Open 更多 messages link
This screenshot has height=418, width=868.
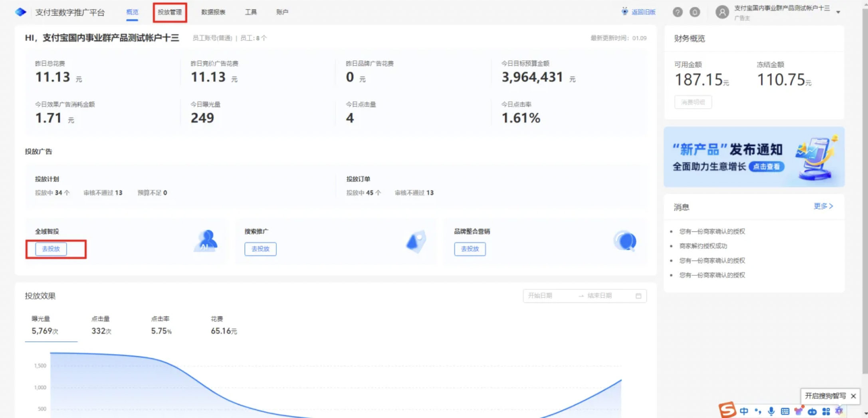823,206
